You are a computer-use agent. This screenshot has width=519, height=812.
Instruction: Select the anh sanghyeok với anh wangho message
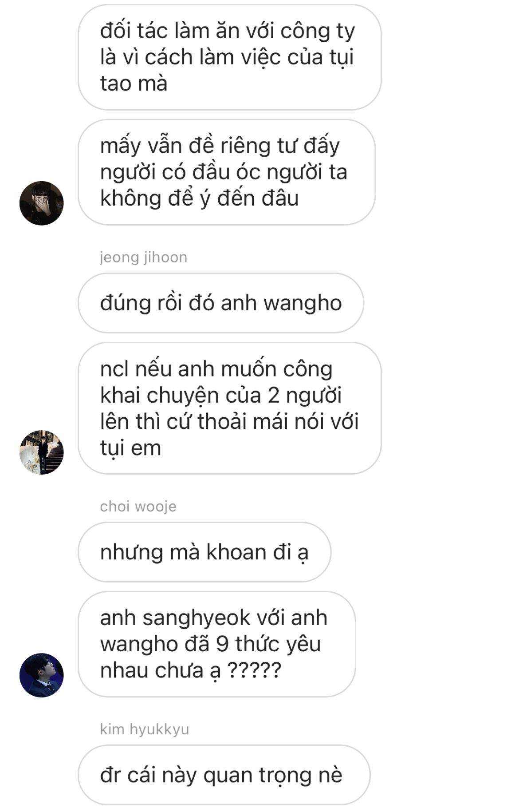click(x=217, y=644)
